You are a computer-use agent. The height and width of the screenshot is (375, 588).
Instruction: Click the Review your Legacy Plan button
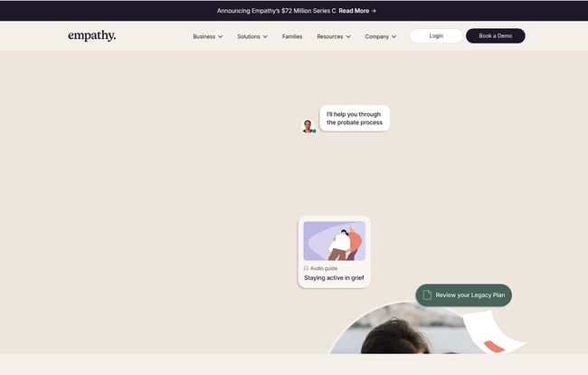coord(463,295)
